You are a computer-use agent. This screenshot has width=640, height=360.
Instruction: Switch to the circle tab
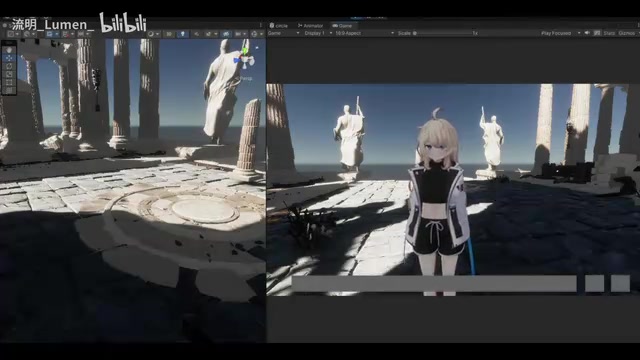coord(279,26)
